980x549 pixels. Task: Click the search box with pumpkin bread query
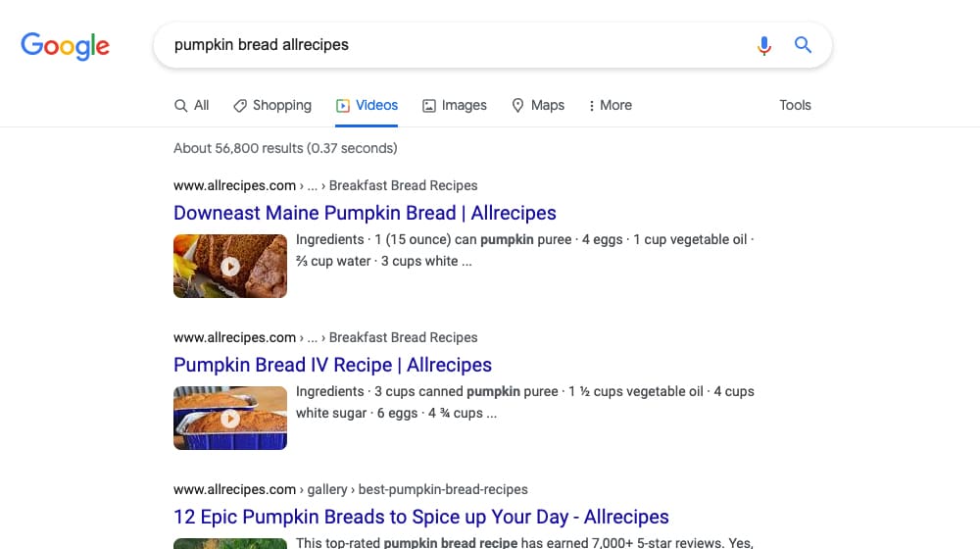click(451, 45)
